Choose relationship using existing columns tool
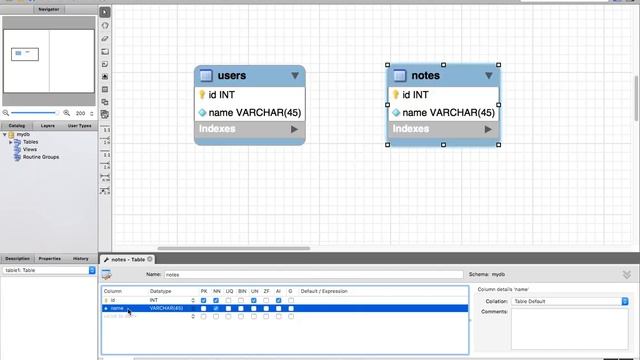The image size is (640, 360). 105,191
